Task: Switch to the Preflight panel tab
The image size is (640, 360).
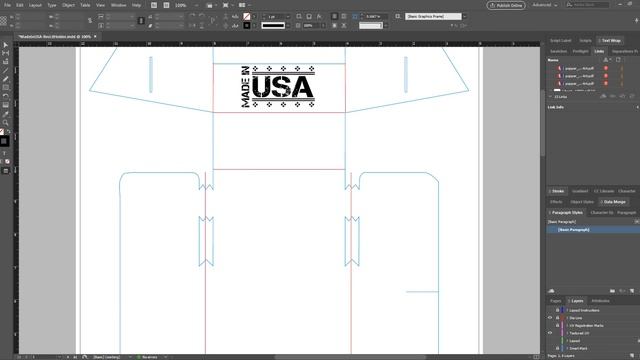Action: (580, 51)
